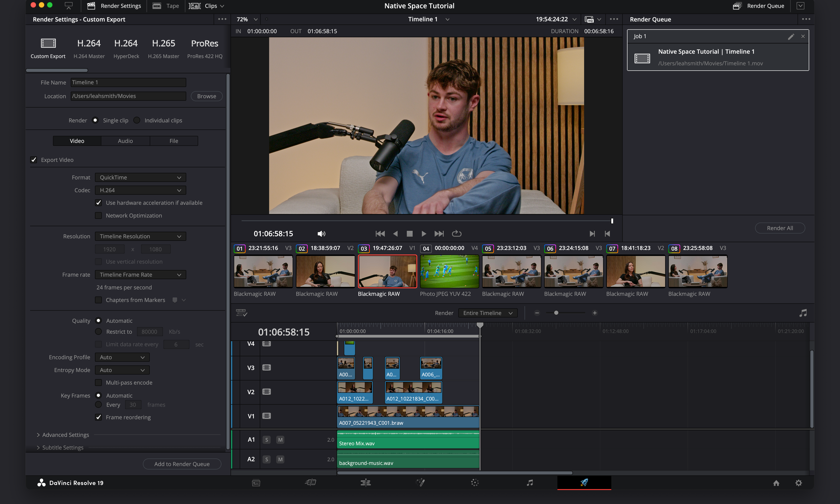The image size is (840, 504).
Task: Jump to first frame of timeline
Action: (380, 234)
